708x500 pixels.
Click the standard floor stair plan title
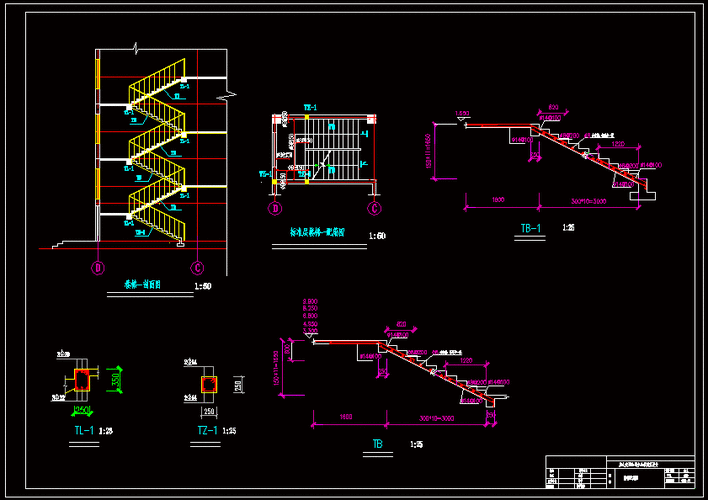(x=316, y=234)
